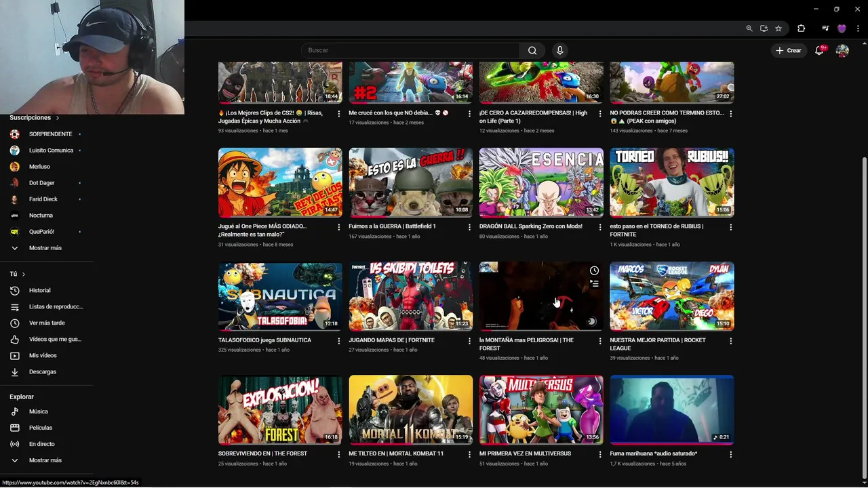
Task: Add THE FOREST montaña video to watch later
Action: pyautogui.click(x=594, y=270)
